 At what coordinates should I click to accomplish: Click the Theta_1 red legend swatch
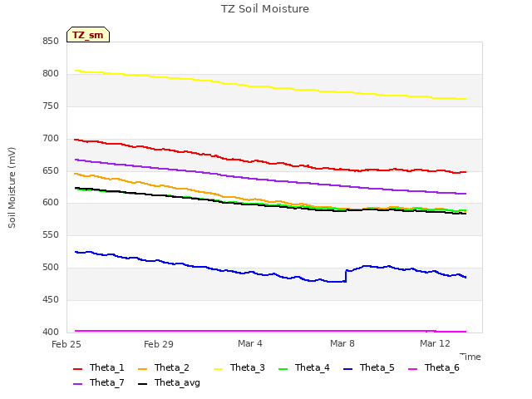[77, 368]
